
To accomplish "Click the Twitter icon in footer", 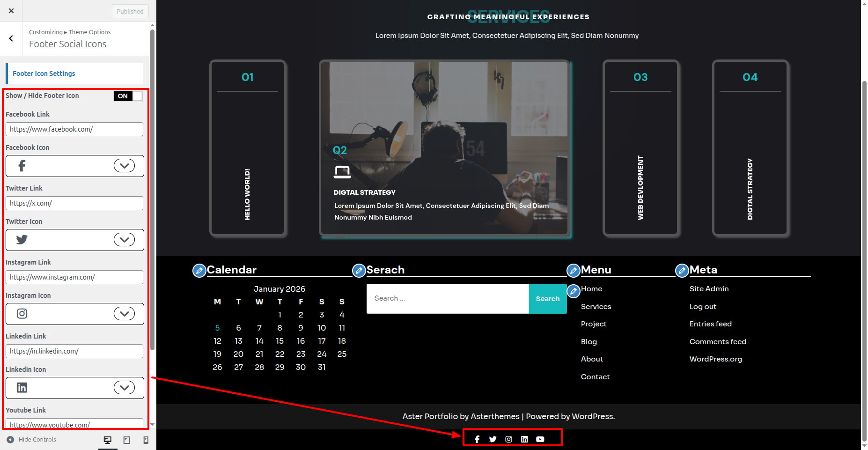I will (493, 439).
